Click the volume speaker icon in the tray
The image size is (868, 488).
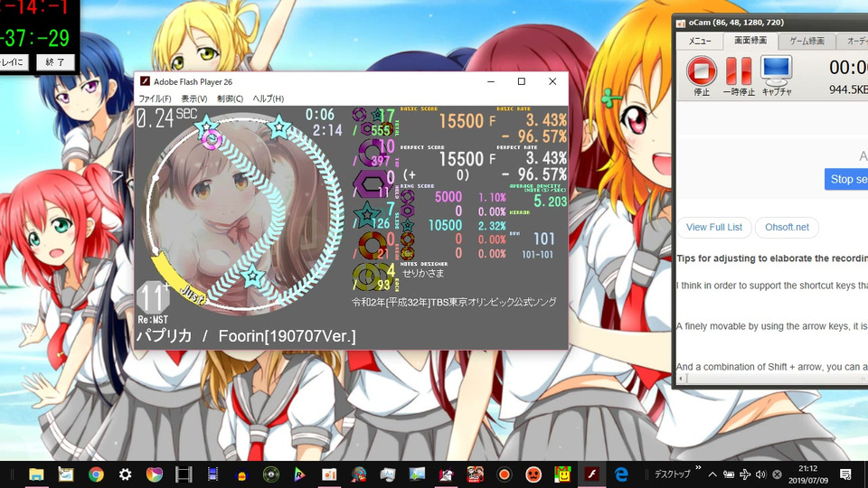click(x=761, y=474)
